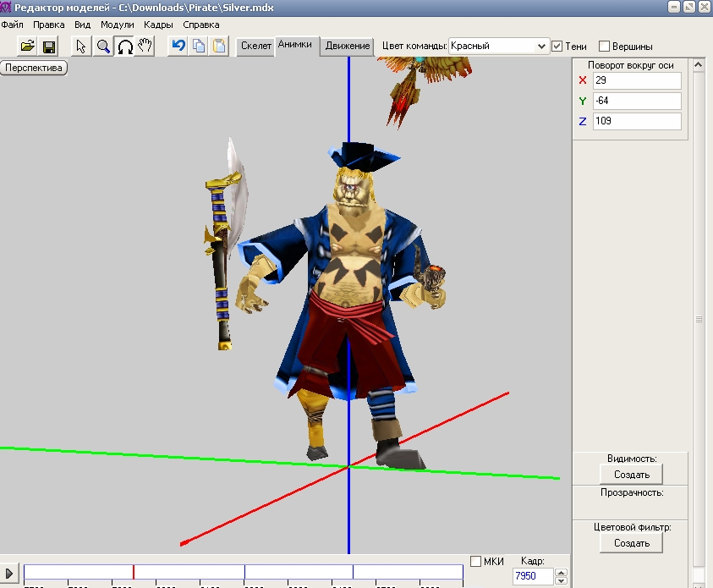Decrease frame number with down stepper
The width and height of the screenshot is (713, 588).
(561, 580)
